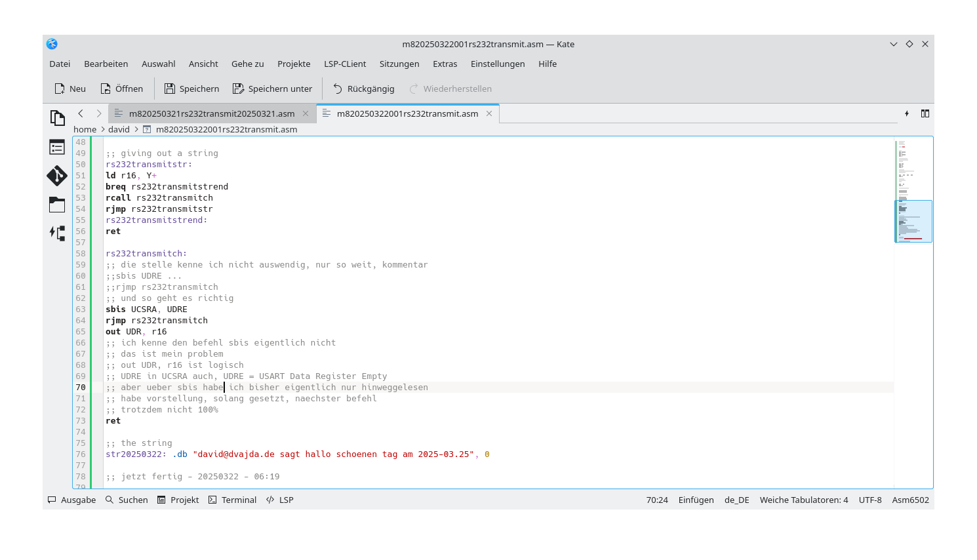The height and width of the screenshot is (560, 977).
Task: Click the Speichern toolbar button
Action: [x=191, y=89]
